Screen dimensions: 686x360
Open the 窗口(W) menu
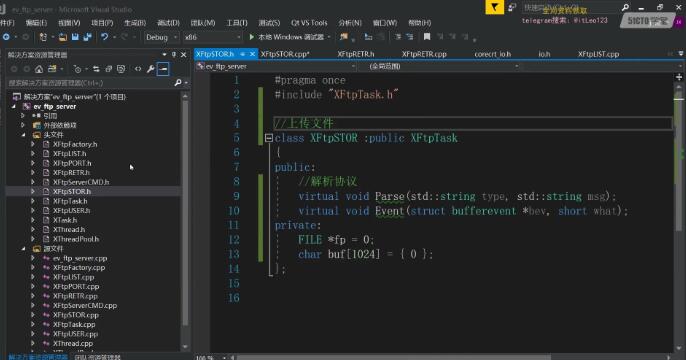point(385,23)
